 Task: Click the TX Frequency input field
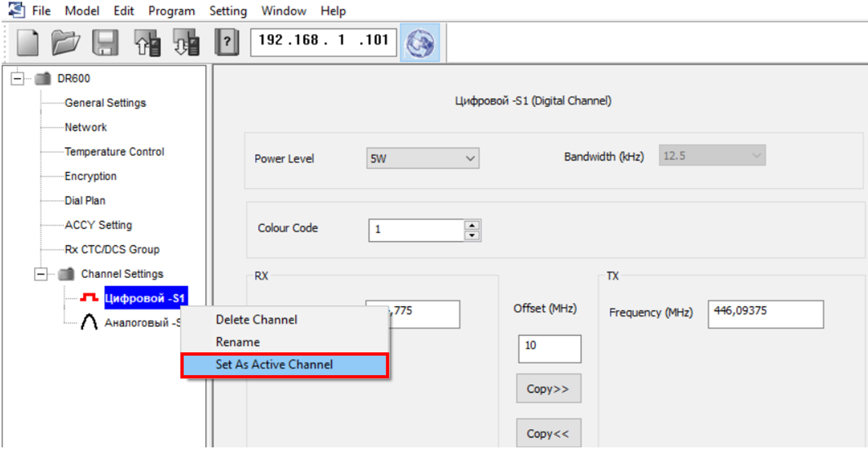coord(765,314)
